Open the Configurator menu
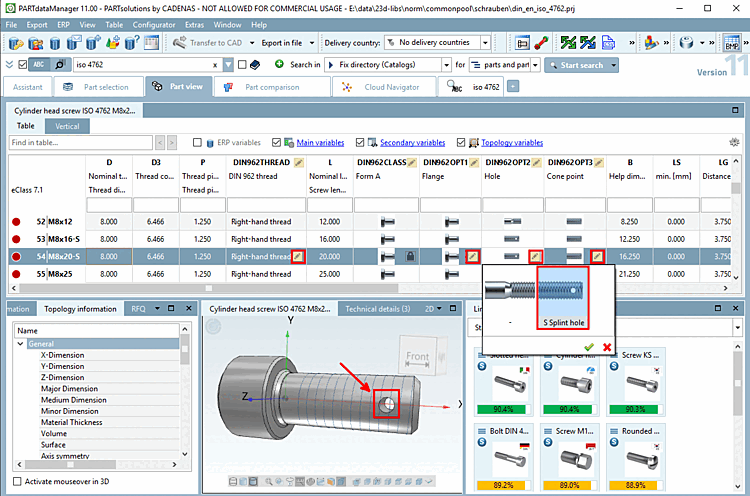Screen dimensions: 750x496 click(154, 24)
